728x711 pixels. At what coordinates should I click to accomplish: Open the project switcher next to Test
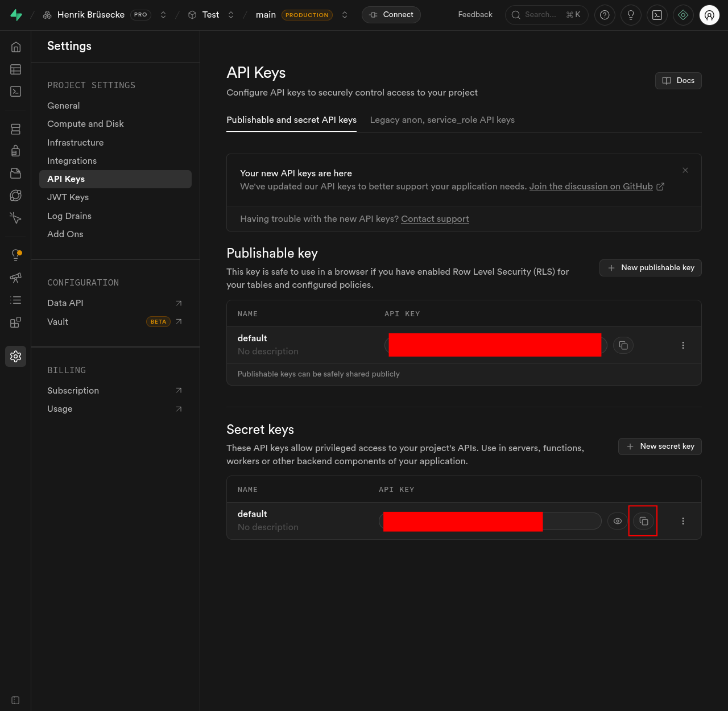[231, 15]
